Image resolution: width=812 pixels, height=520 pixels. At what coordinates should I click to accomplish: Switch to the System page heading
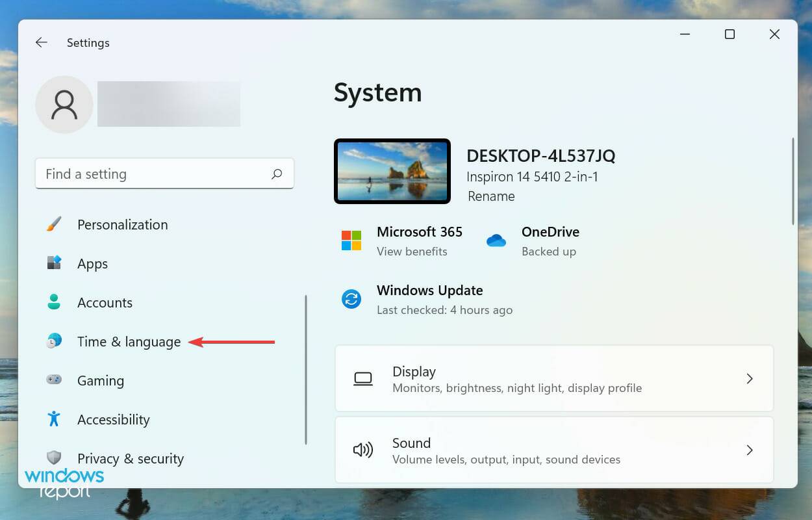click(377, 92)
